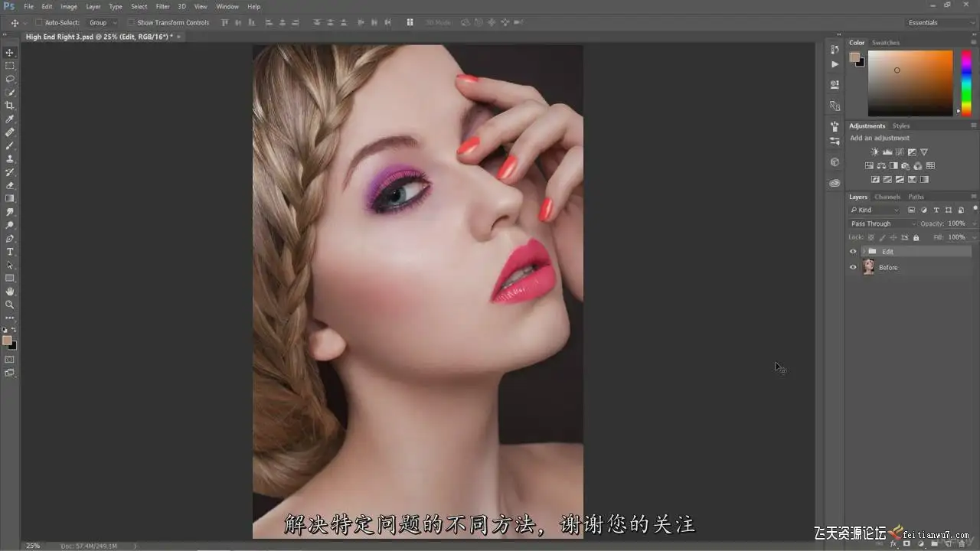Select the Rectangular Marquee tool
This screenshot has width=980, height=551.
click(10, 66)
